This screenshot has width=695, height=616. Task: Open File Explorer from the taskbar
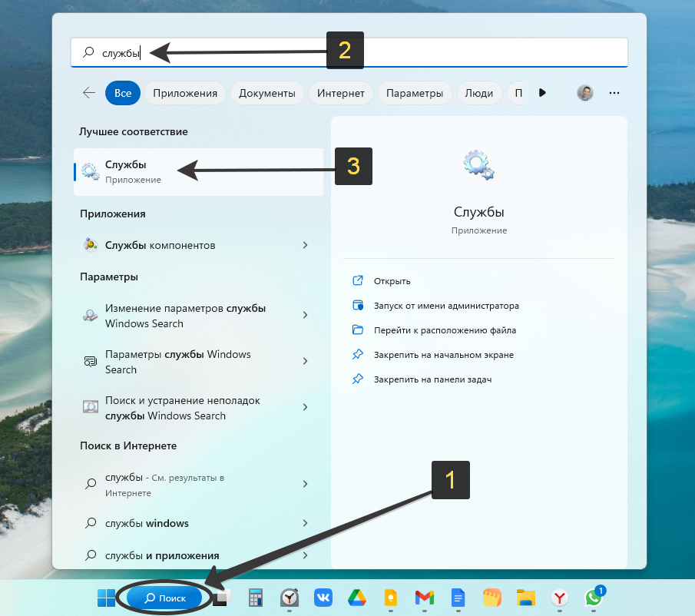point(526,598)
